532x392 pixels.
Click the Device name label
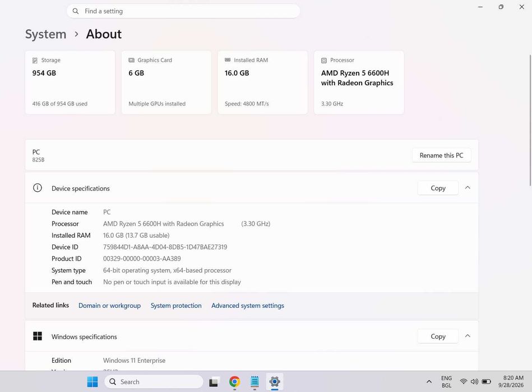coord(70,212)
